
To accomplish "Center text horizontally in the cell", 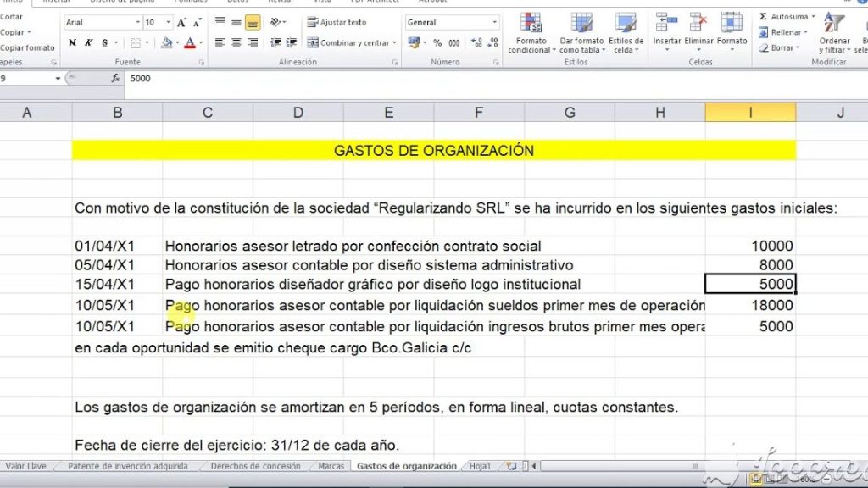I will coord(236,42).
